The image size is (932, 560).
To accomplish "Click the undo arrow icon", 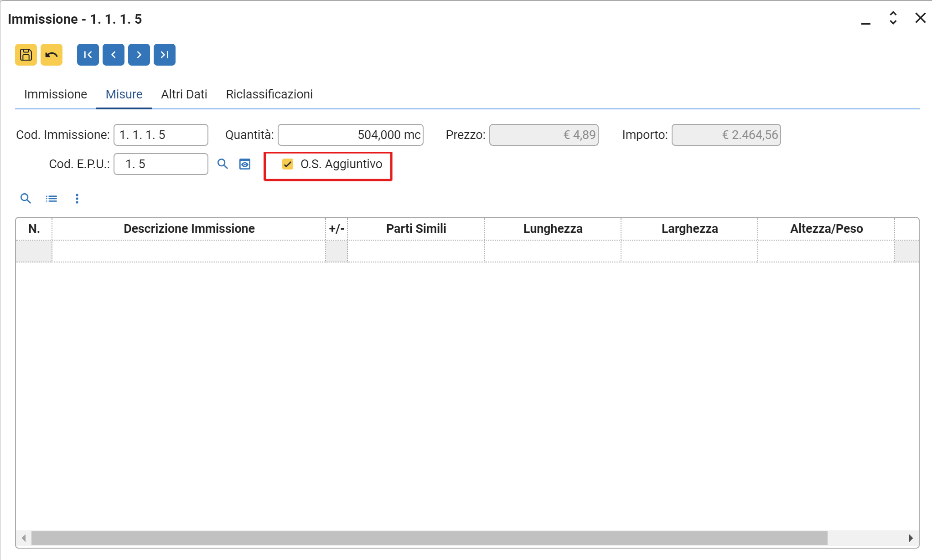I will click(x=52, y=55).
